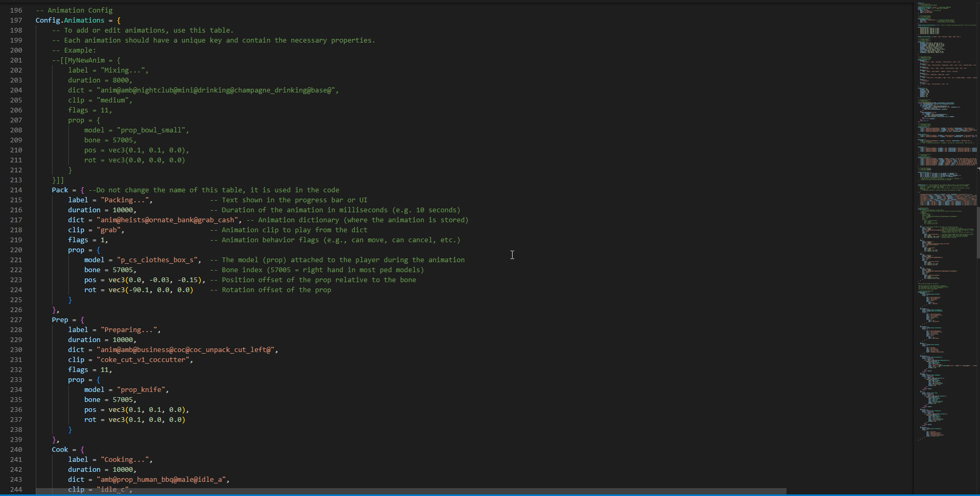980x496 pixels.
Task: Click line number 227 in the gutter
Action: pos(16,320)
